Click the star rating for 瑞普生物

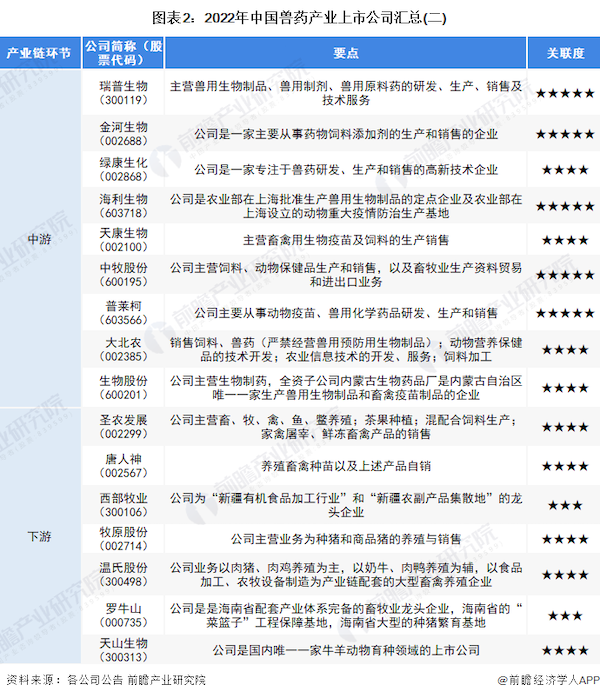coord(565,93)
